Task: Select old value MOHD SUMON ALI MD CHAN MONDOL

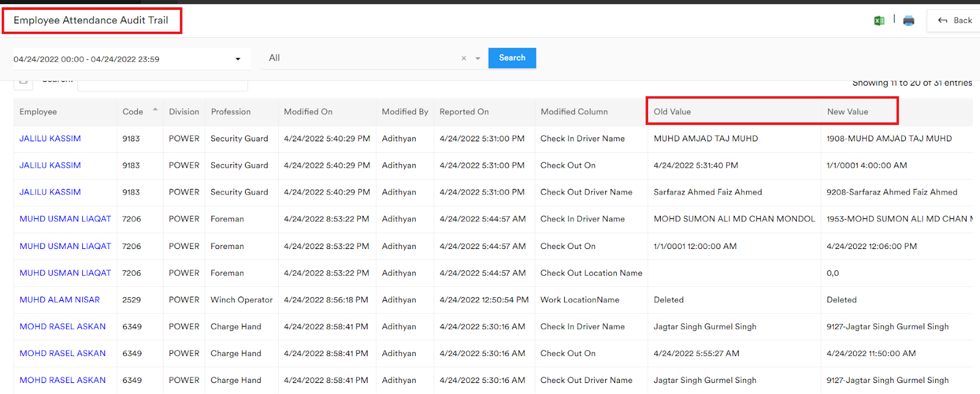Action: tap(734, 219)
